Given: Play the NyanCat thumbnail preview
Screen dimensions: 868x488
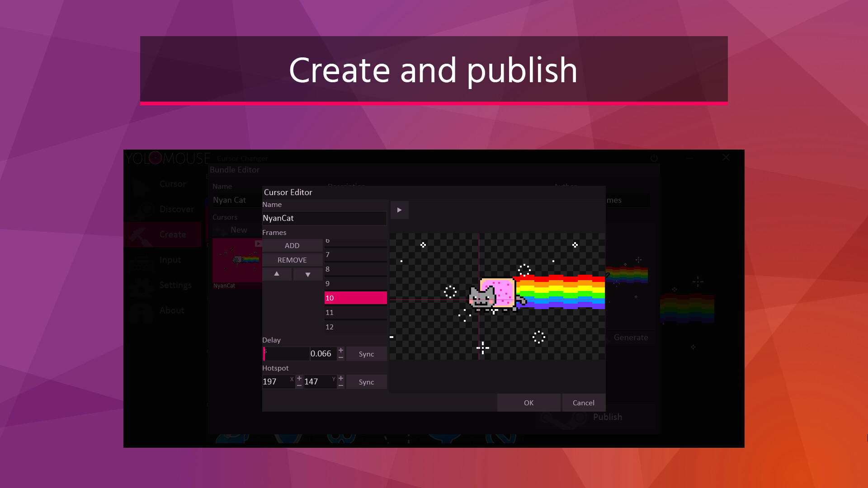Looking at the screenshot, I should [258, 244].
